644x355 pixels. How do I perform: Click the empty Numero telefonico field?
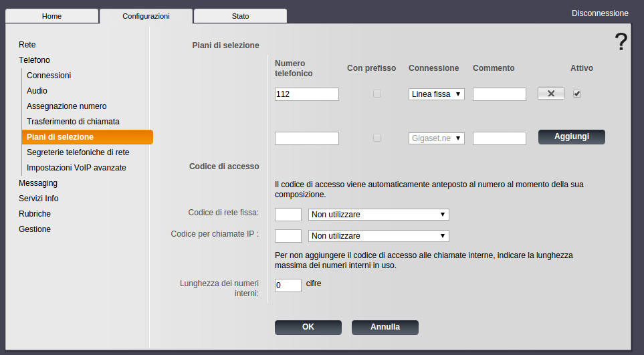tap(307, 138)
